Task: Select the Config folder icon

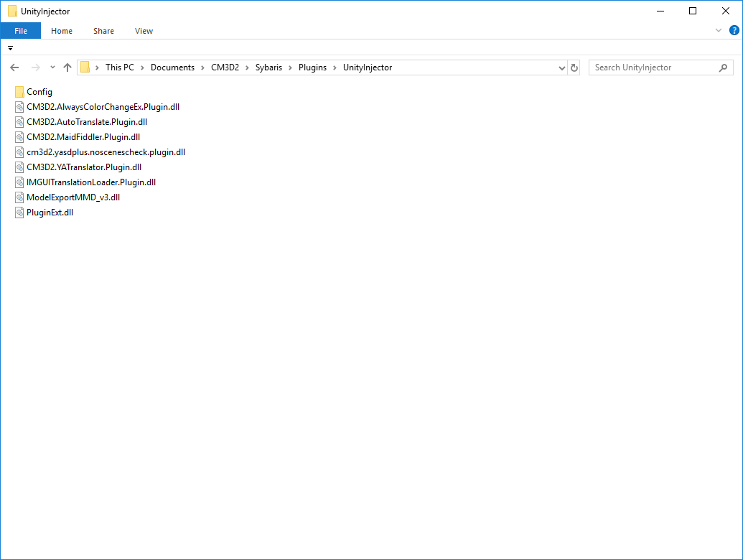Action: pos(19,92)
